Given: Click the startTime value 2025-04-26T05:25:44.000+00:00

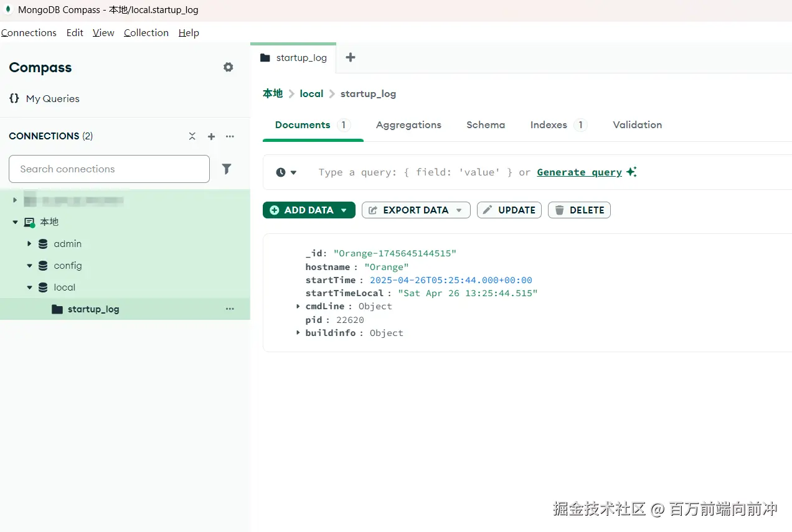Looking at the screenshot, I should click(x=451, y=280).
